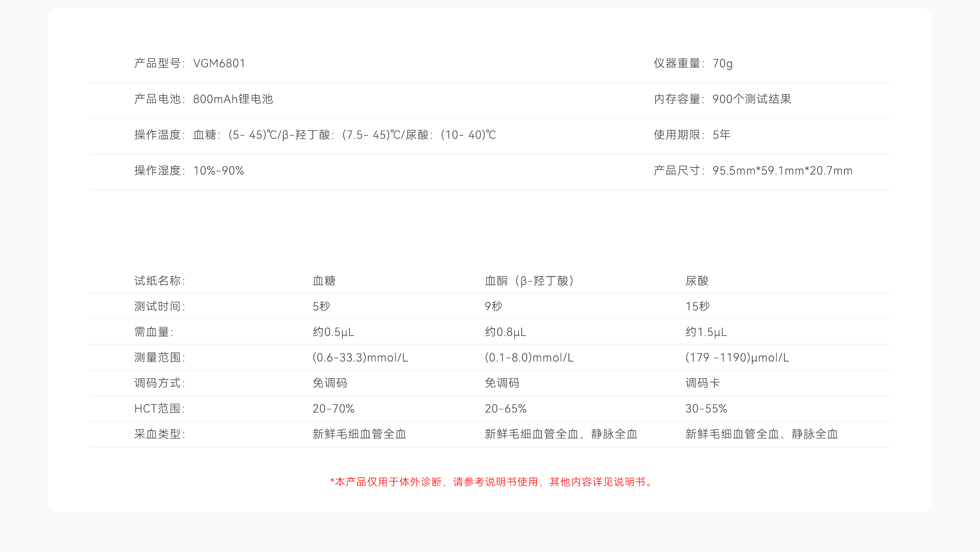Select the 800mAh lithium battery spec
This screenshot has width=980, height=552.
point(233,99)
